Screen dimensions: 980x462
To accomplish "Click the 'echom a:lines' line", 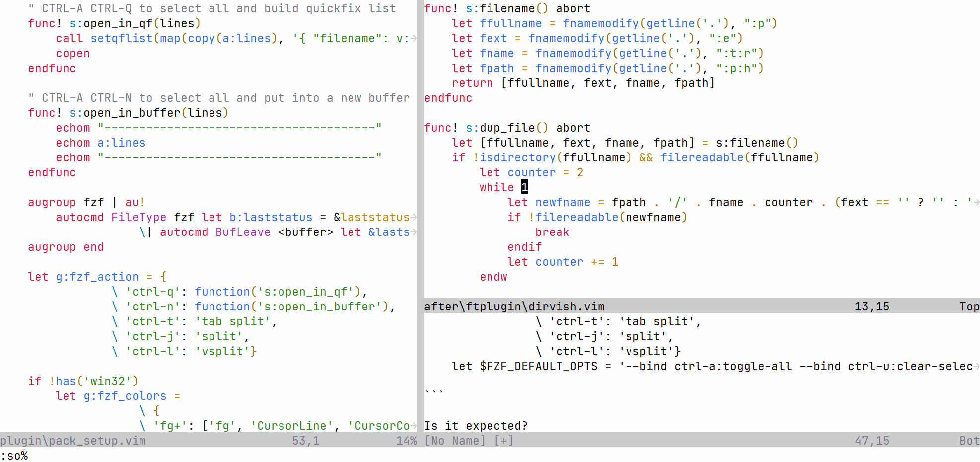I will [101, 143].
